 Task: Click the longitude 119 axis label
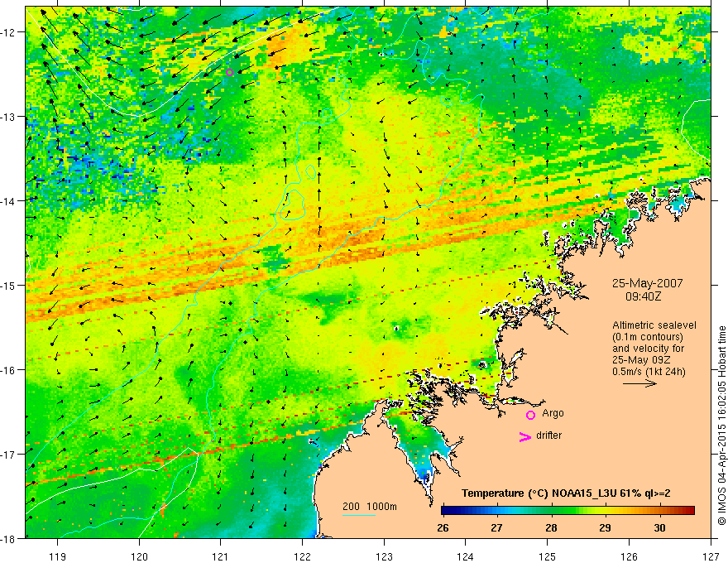pos(58,556)
